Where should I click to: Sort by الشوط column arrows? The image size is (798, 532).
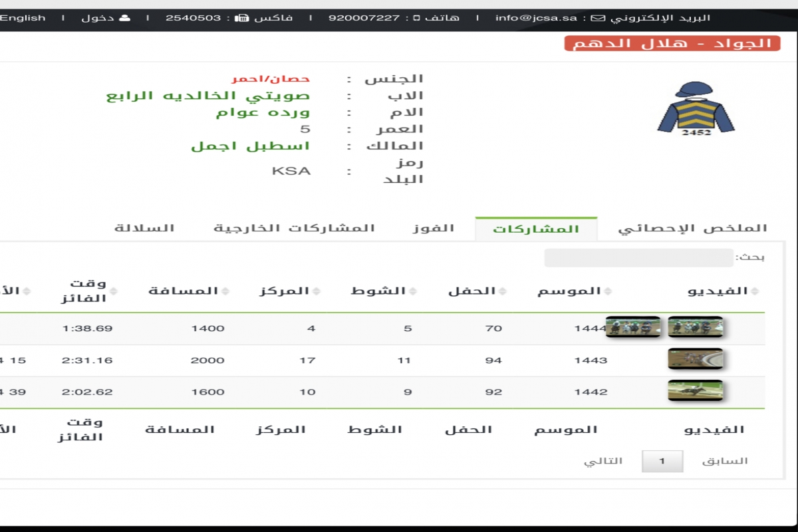click(412, 291)
